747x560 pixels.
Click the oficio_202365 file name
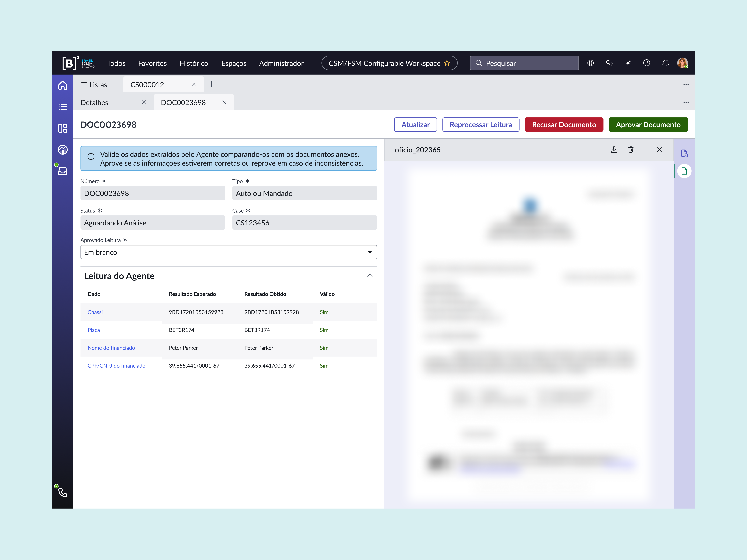coord(417,150)
